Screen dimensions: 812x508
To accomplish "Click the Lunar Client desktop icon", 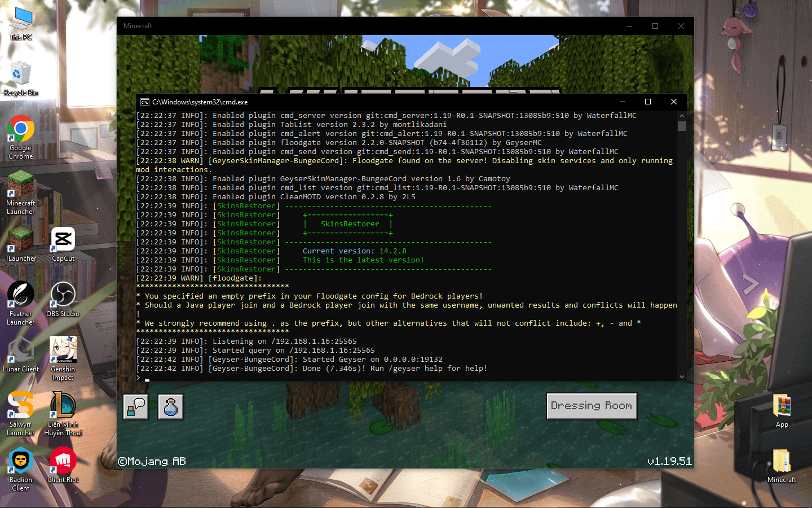I will pos(21,355).
